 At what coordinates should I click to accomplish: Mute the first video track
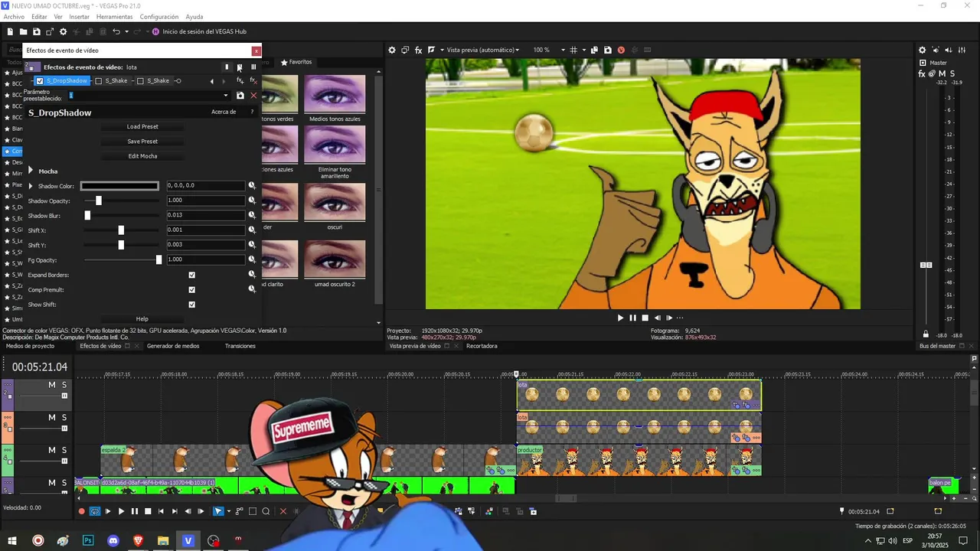[52, 385]
